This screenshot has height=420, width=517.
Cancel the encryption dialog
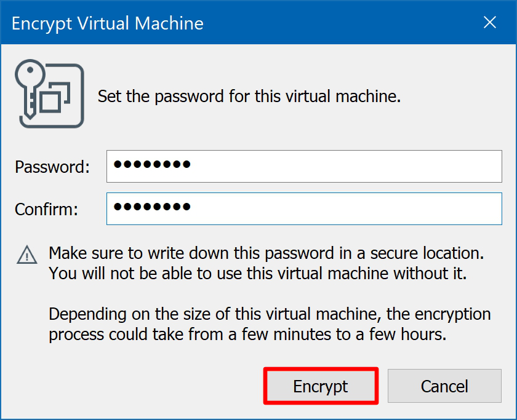point(444,386)
